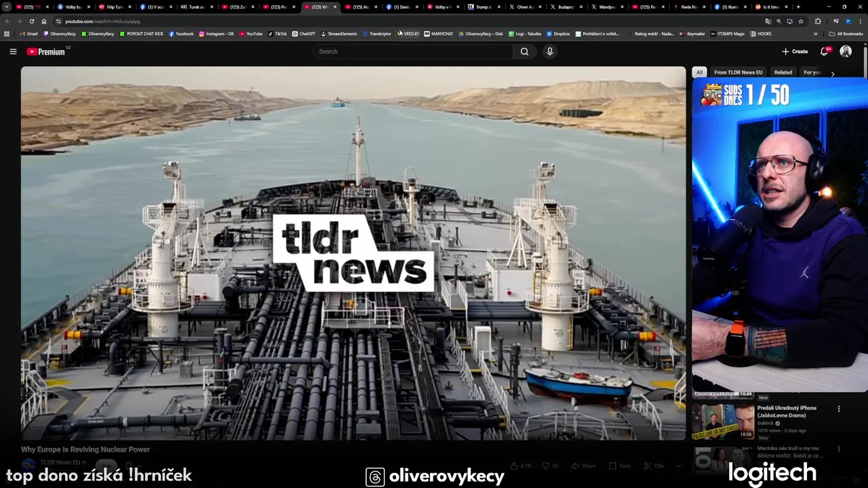
Task: Bookmark this page with star icon
Action: click(801, 21)
